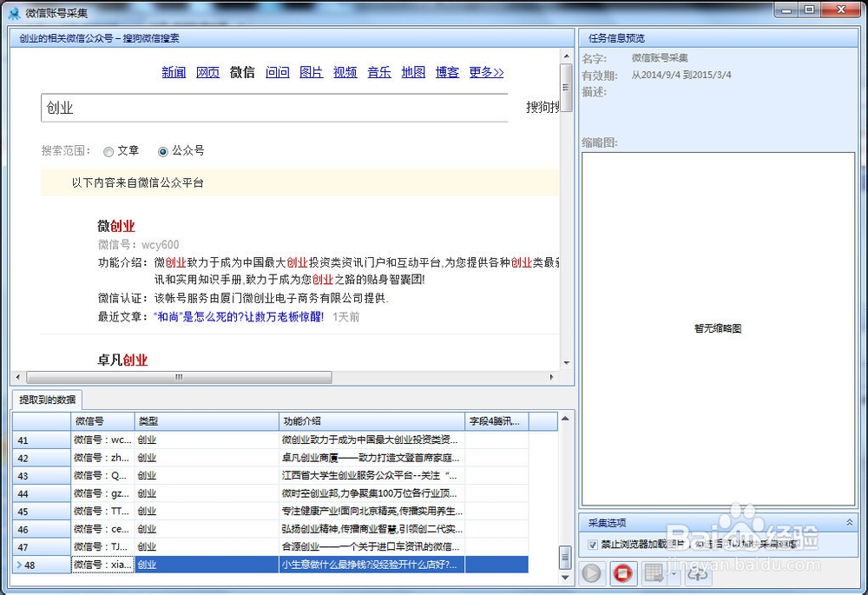Viewport: 868px width, 595px height.
Task: Click the 微创业致力于成为 description cell in row 41
Action: click(372, 440)
